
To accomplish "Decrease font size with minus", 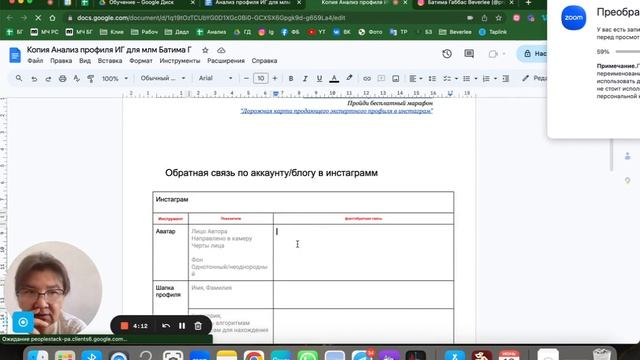I will click(x=246, y=78).
